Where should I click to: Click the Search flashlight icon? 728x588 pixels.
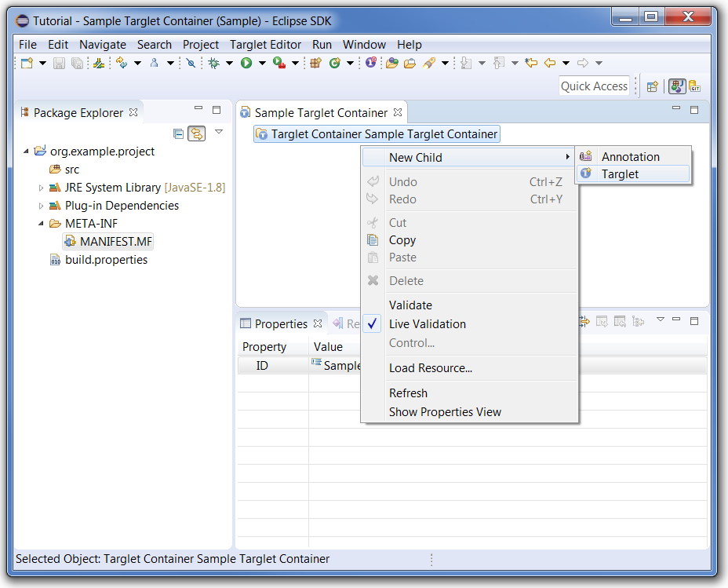point(429,63)
